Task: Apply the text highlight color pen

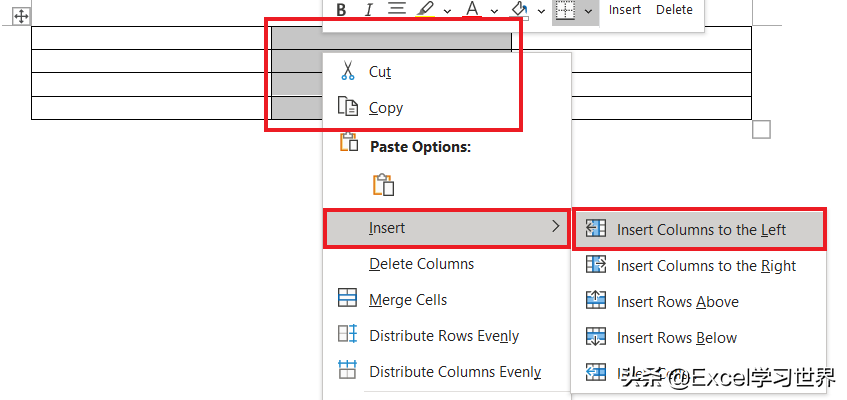Action: 426,10
